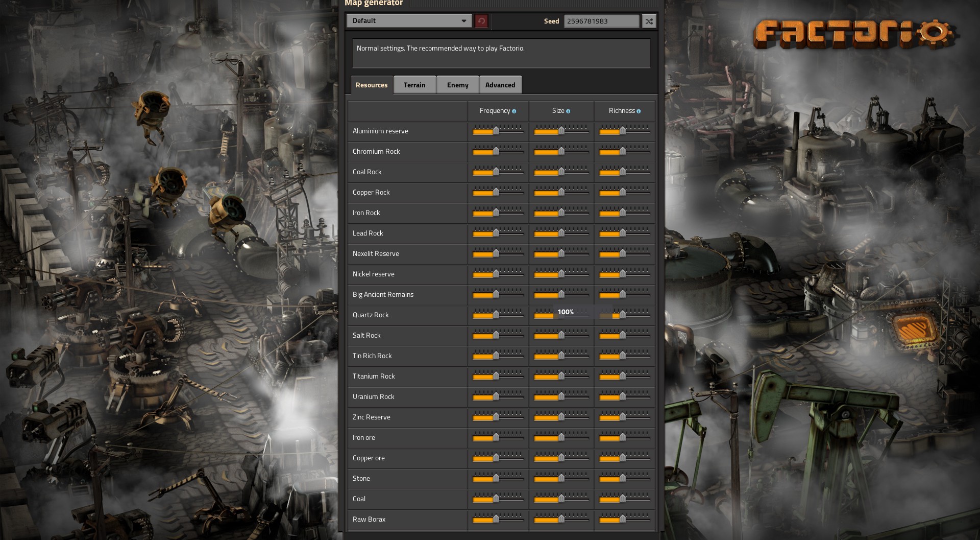This screenshot has height=540, width=980.
Task: Click the Richness info icon
Action: 639,111
